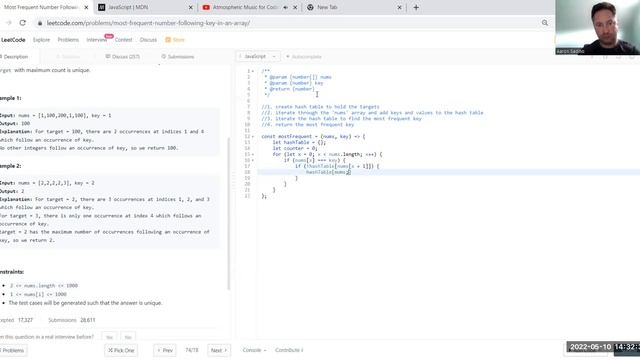Screen dimensions: 640x360
Task: Reload the LeetCode page
Action: [22, 23]
